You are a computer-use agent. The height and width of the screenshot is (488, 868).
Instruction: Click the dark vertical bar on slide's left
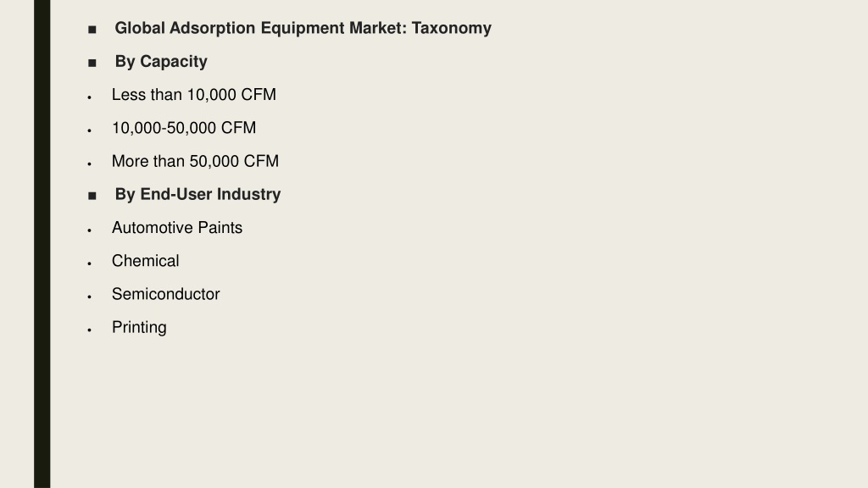pyautogui.click(x=42, y=244)
